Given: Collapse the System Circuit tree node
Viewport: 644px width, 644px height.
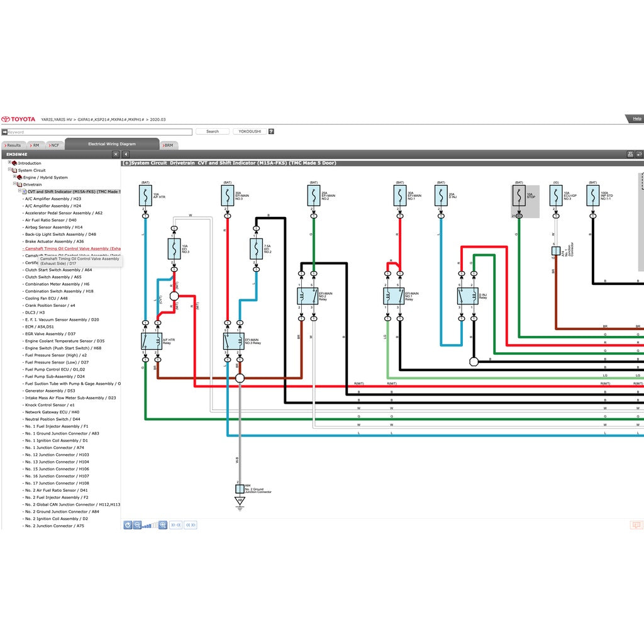Looking at the screenshot, I should tap(8, 170).
